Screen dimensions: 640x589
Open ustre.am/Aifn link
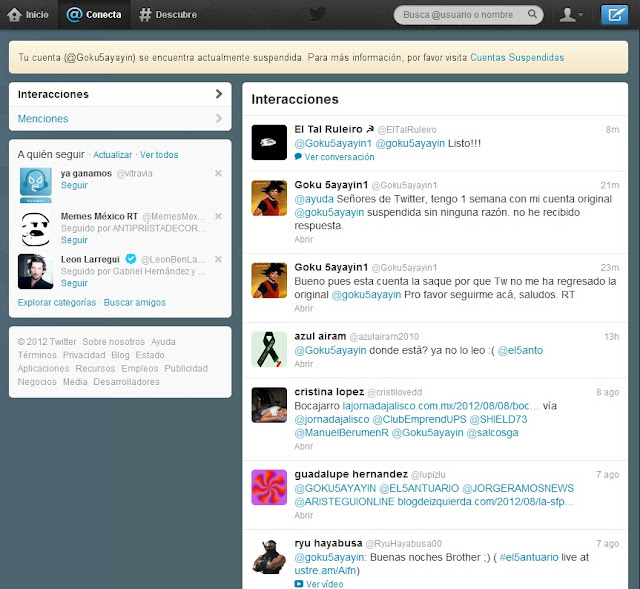click(x=325, y=571)
